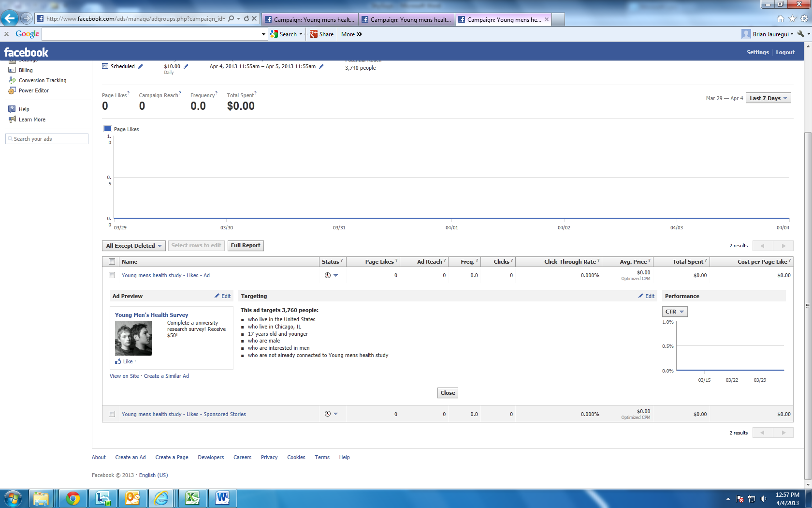Expand the Google toolbar More menu

pyautogui.click(x=351, y=34)
